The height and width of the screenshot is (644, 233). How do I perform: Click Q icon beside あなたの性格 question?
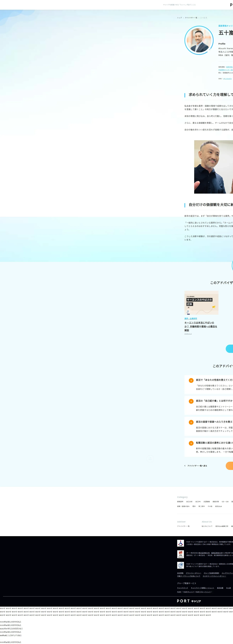pos(191,381)
